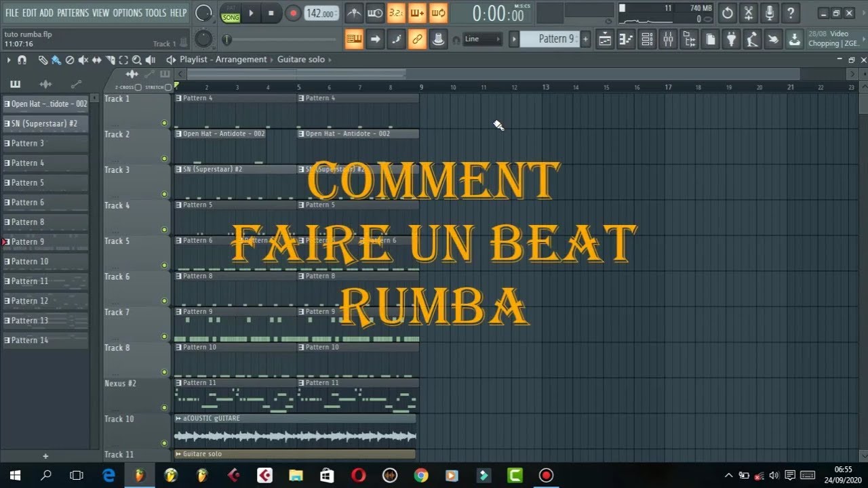Click the save/download arrow icon

794,39
